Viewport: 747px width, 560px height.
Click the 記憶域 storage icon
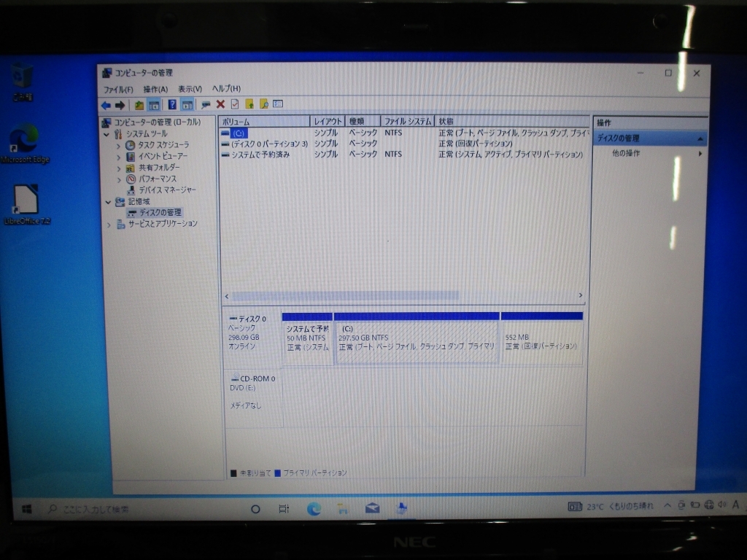[x=120, y=202]
